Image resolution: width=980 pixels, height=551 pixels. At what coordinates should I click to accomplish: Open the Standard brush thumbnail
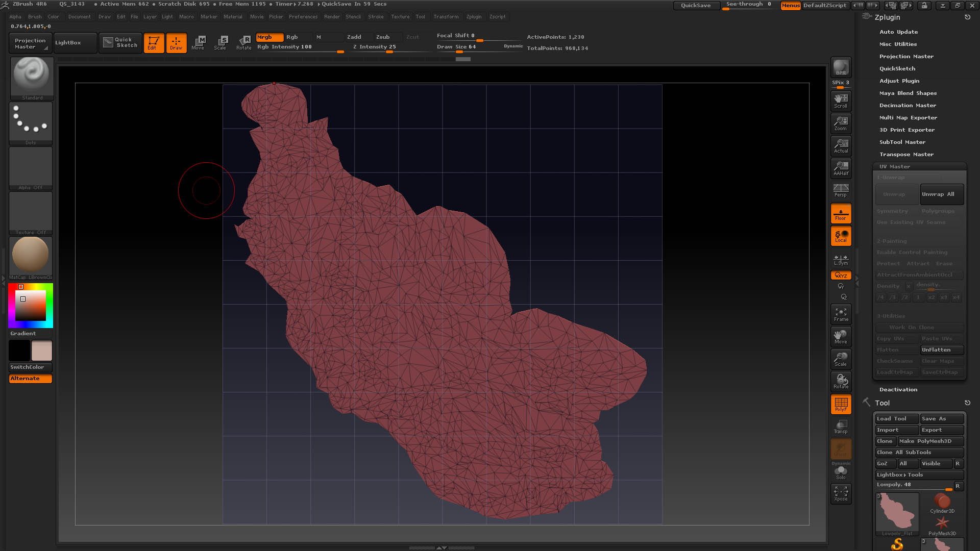pyautogui.click(x=32, y=78)
